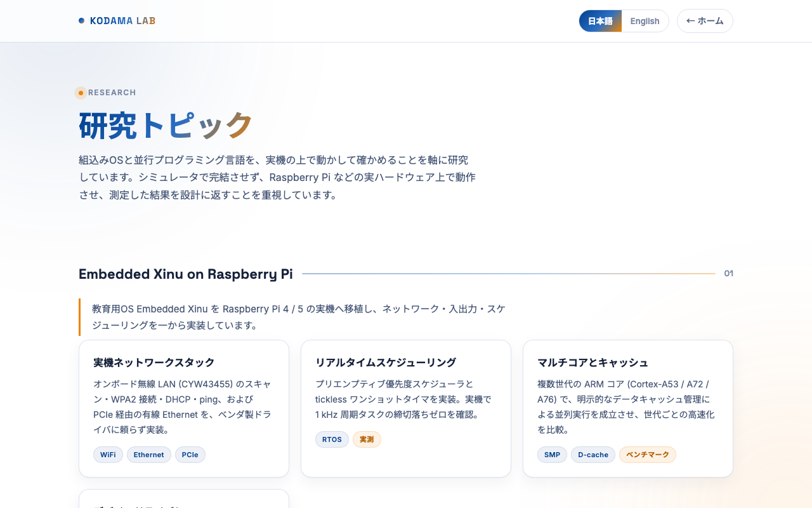Open the KODAMA LAB home link
The image size is (812, 508).
pos(117,20)
